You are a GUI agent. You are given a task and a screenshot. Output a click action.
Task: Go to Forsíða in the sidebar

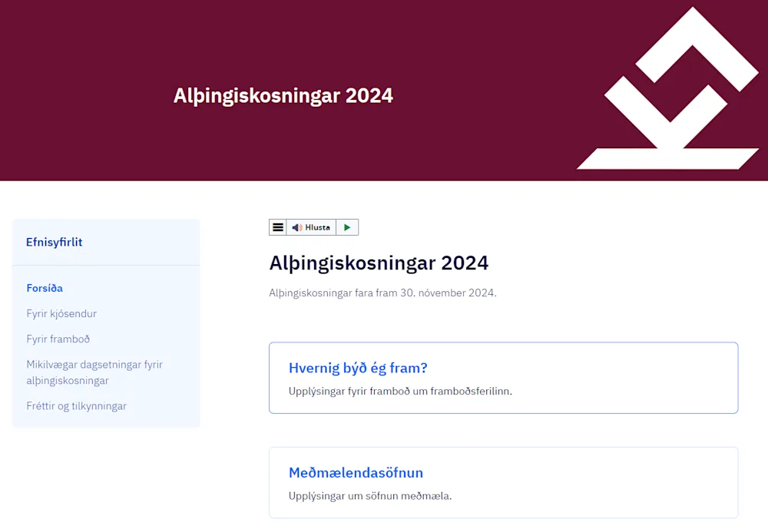(45, 288)
